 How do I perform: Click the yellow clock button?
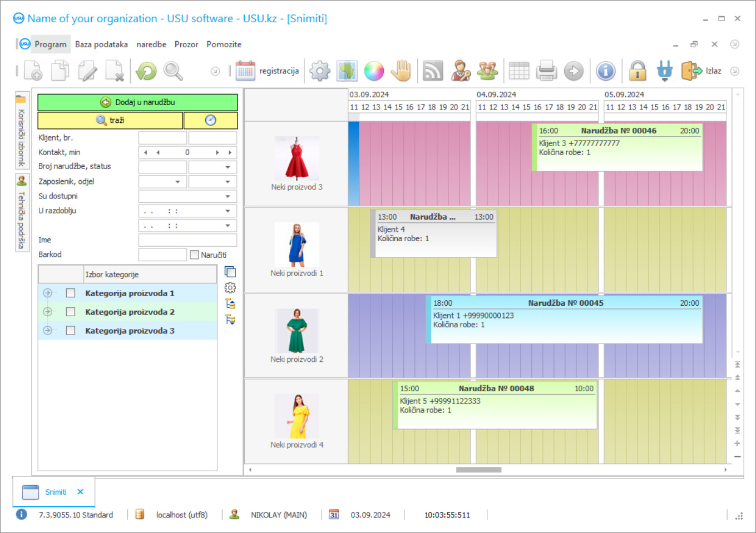[x=211, y=120]
